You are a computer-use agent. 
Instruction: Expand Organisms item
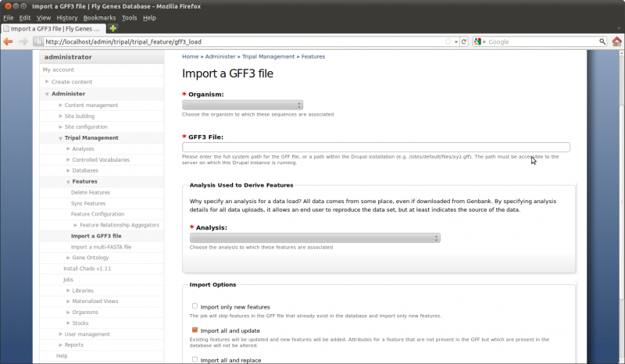click(68, 312)
